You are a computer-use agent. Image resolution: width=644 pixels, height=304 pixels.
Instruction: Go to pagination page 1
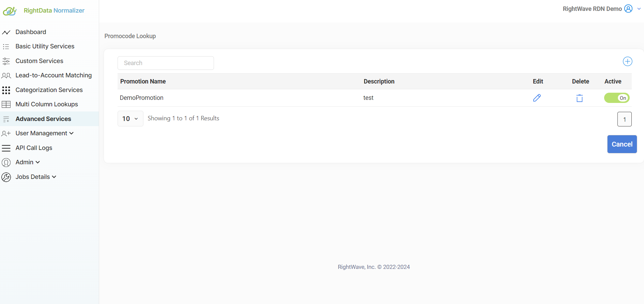tap(624, 119)
